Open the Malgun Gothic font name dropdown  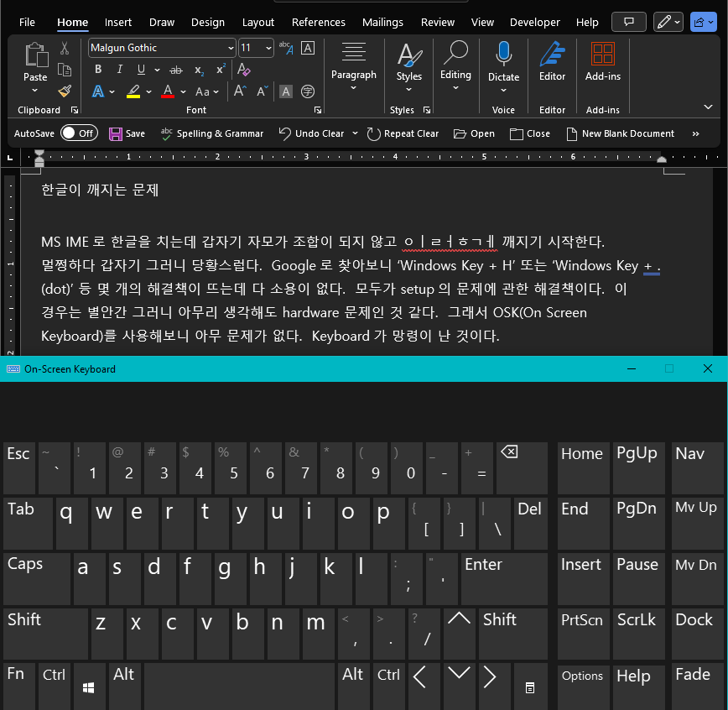click(x=231, y=48)
